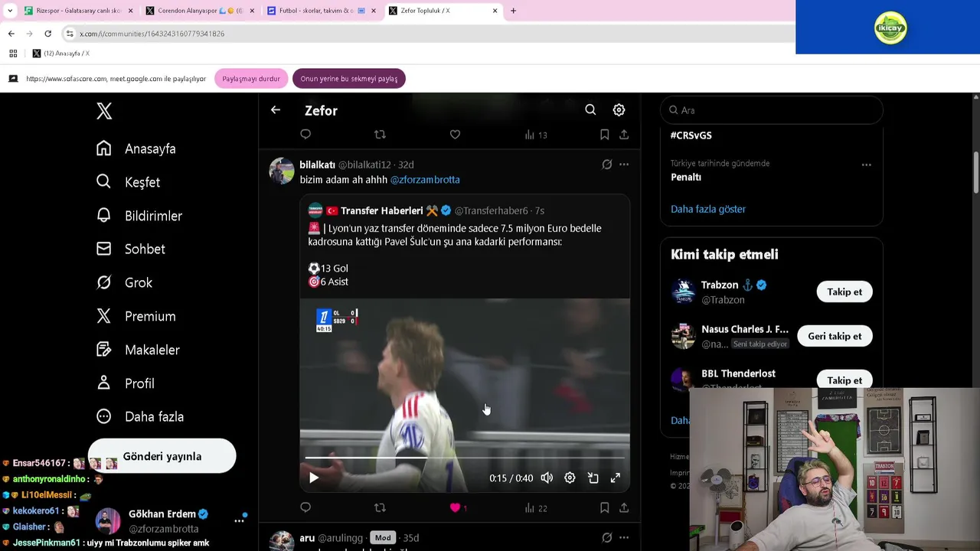Enter video fullscreen
Image resolution: width=980 pixels, height=551 pixels.
click(616, 478)
